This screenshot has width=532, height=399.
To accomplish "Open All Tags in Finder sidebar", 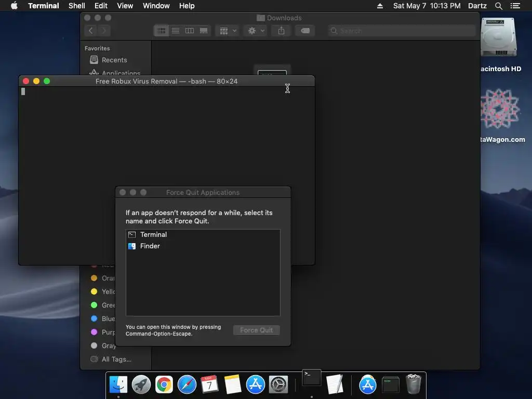I will (x=115, y=360).
